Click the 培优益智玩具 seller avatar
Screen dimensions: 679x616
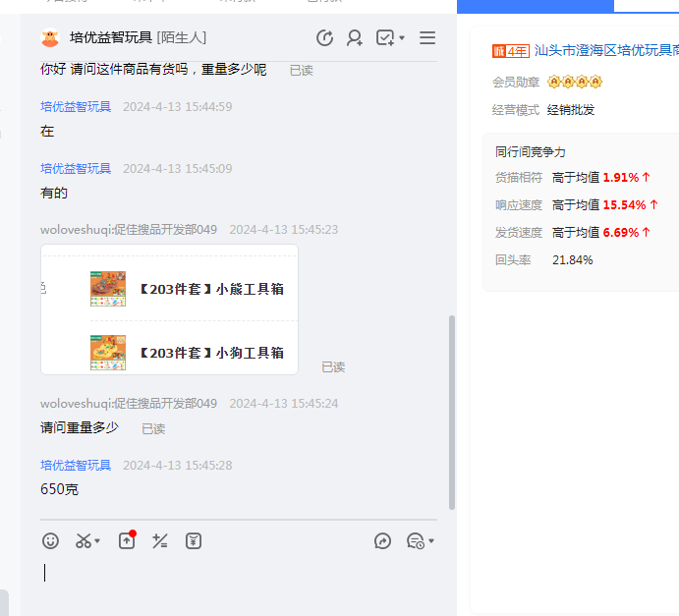click(50, 38)
